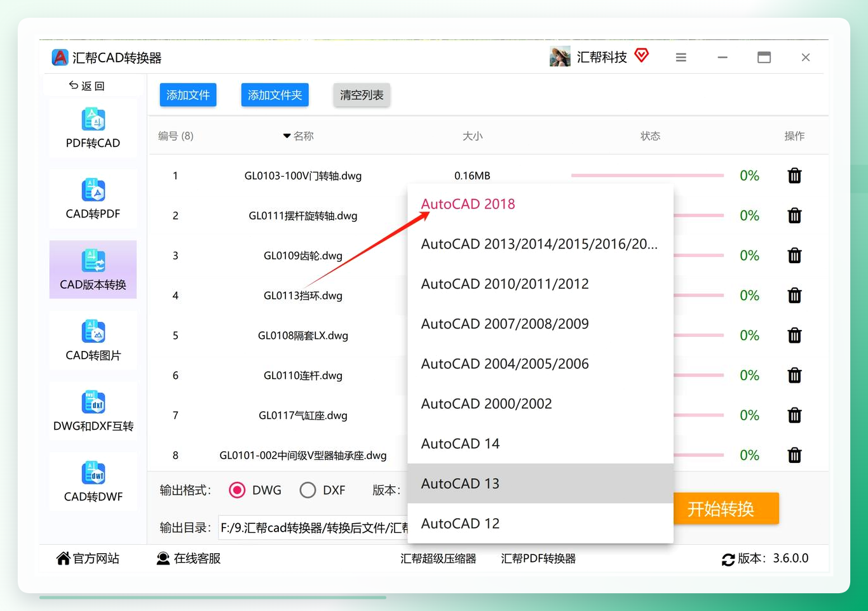Click the 添加文件夹 button
Viewport: 868px width, 611px height.
[x=275, y=95]
